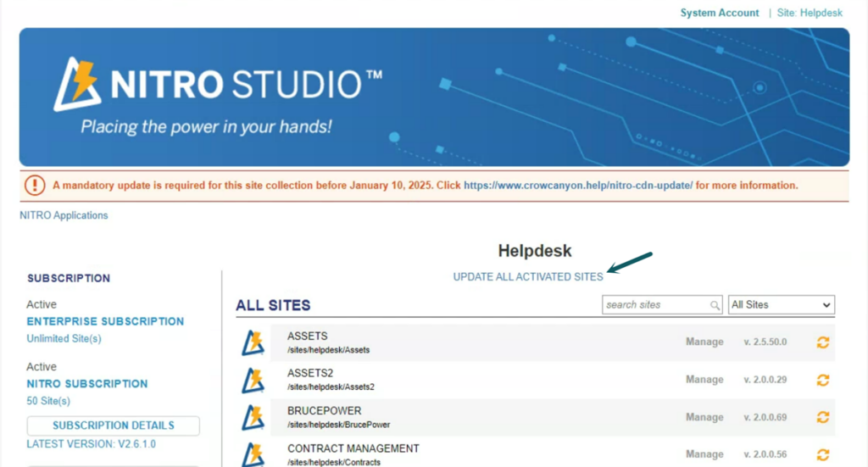
Task: Click the SUBSCRIPTION heading
Action: 69,278
